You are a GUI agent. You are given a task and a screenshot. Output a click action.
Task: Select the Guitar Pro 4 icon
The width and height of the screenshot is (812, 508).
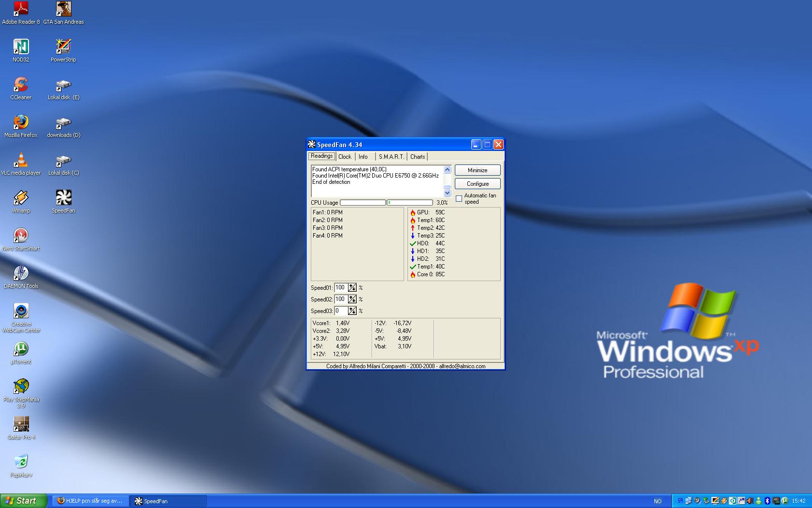tap(21, 424)
